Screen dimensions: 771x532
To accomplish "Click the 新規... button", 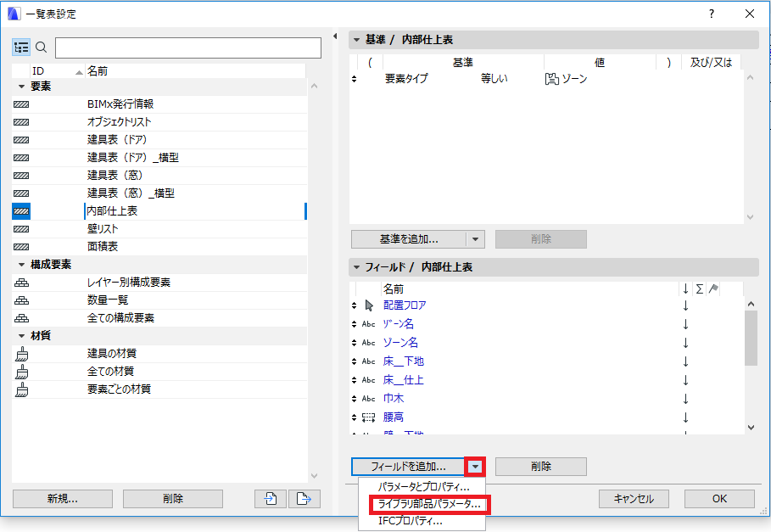I will 63,499.
